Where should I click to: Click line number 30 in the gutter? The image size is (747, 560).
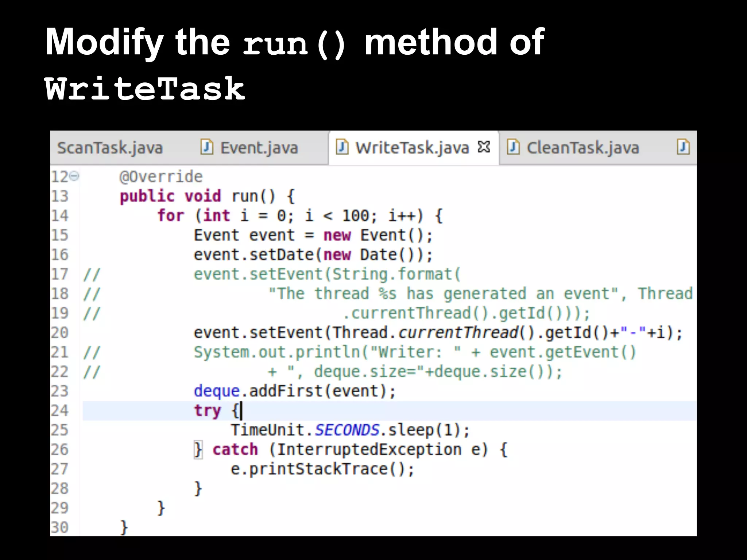tap(60, 528)
